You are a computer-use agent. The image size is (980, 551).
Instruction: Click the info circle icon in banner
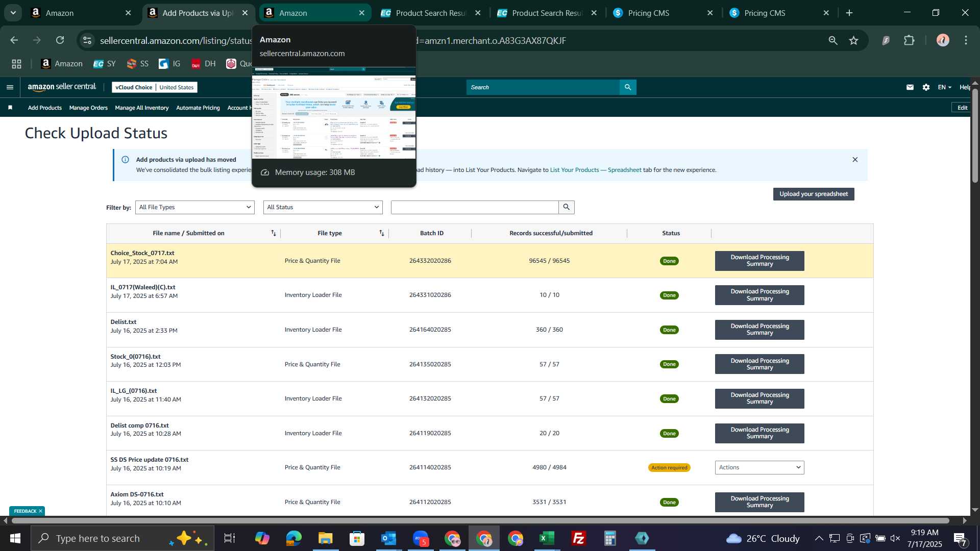tap(125, 160)
